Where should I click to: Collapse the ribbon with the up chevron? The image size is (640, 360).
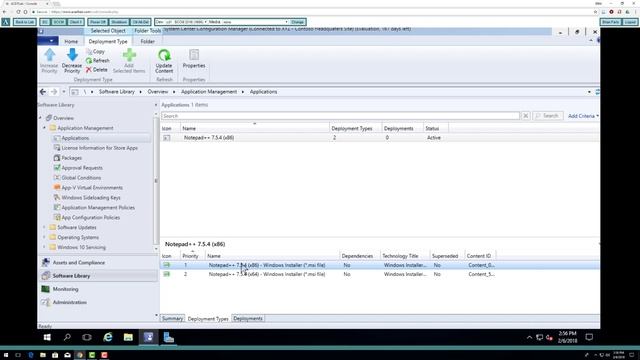(x=591, y=40)
